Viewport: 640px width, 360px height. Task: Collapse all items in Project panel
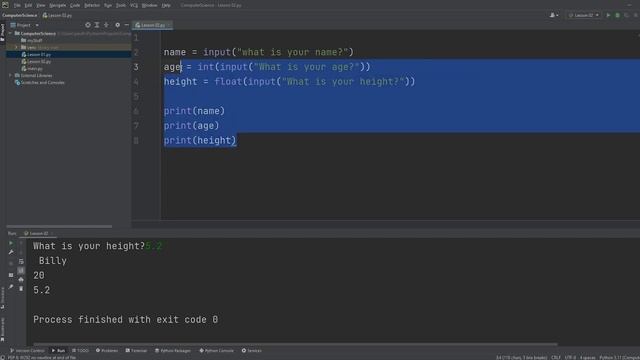pos(107,25)
